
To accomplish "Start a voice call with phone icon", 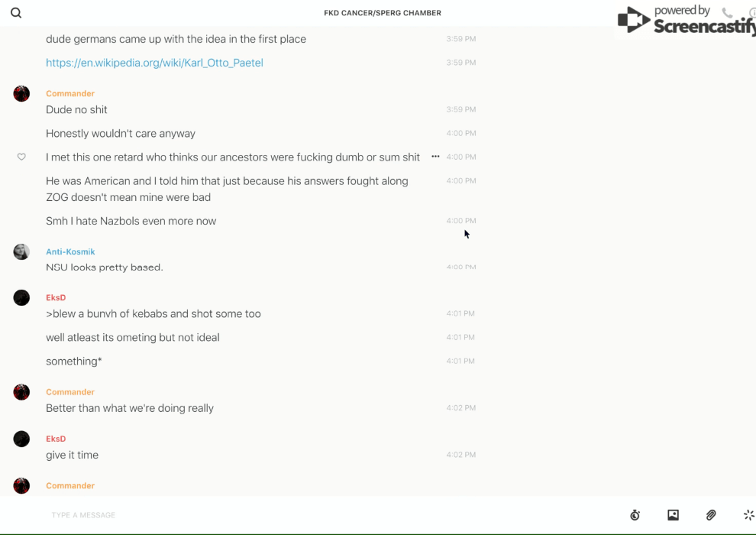I will [727, 13].
